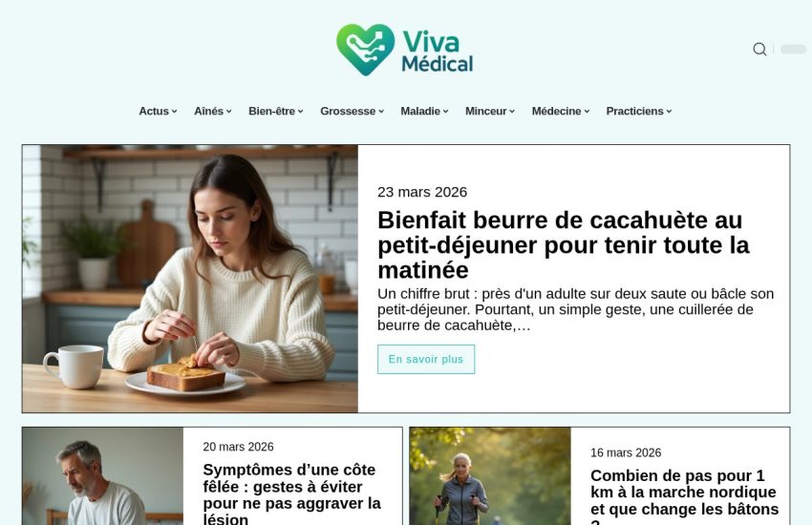The height and width of the screenshot is (525, 812).
Task: Click the Viva Médical heart logo
Action: 365,50
